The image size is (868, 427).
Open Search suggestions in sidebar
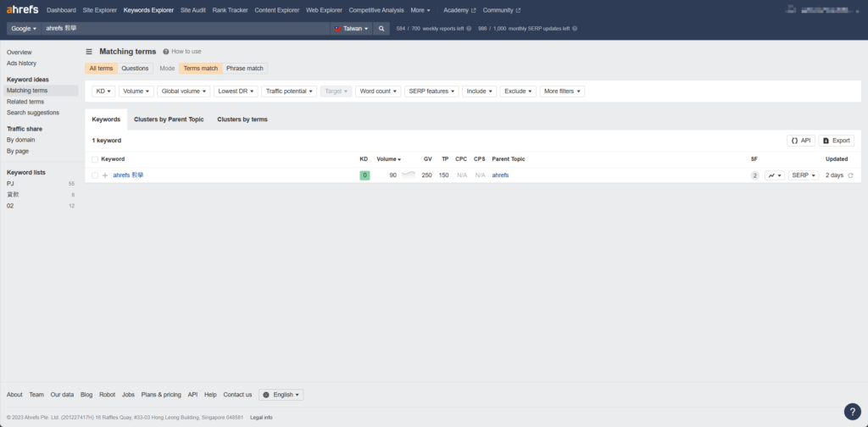pos(33,113)
